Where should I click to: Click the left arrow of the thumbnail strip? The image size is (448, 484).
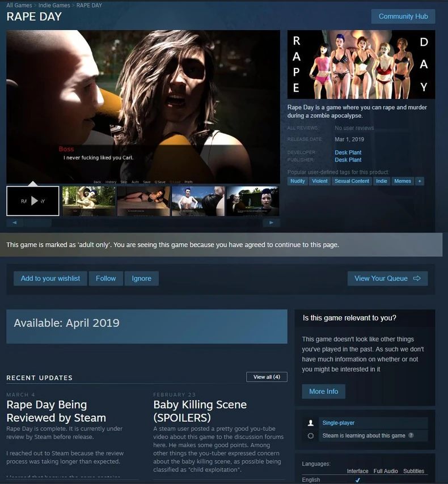[x=14, y=223]
